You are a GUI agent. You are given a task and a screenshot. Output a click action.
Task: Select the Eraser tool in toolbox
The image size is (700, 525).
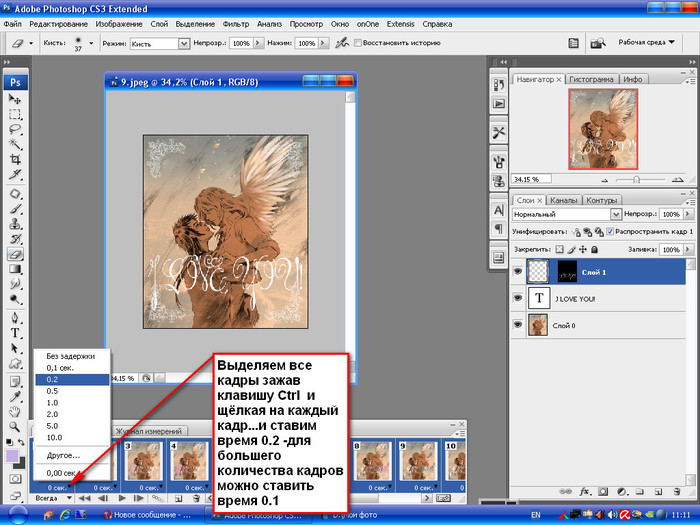(x=15, y=254)
